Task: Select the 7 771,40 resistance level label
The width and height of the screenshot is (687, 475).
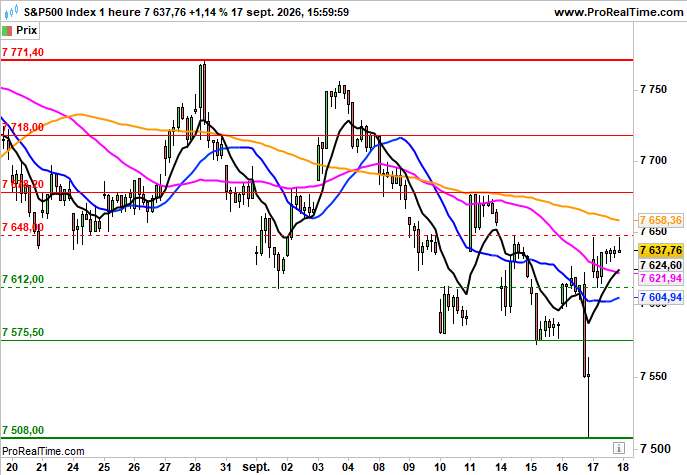Action: (x=23, y=52)
